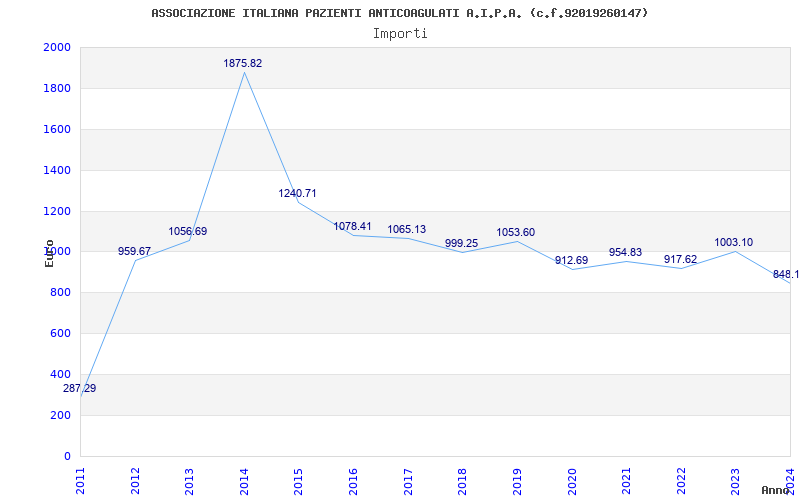
Task: Click the 2016 x-axis year label
Action: coord(353,481)
